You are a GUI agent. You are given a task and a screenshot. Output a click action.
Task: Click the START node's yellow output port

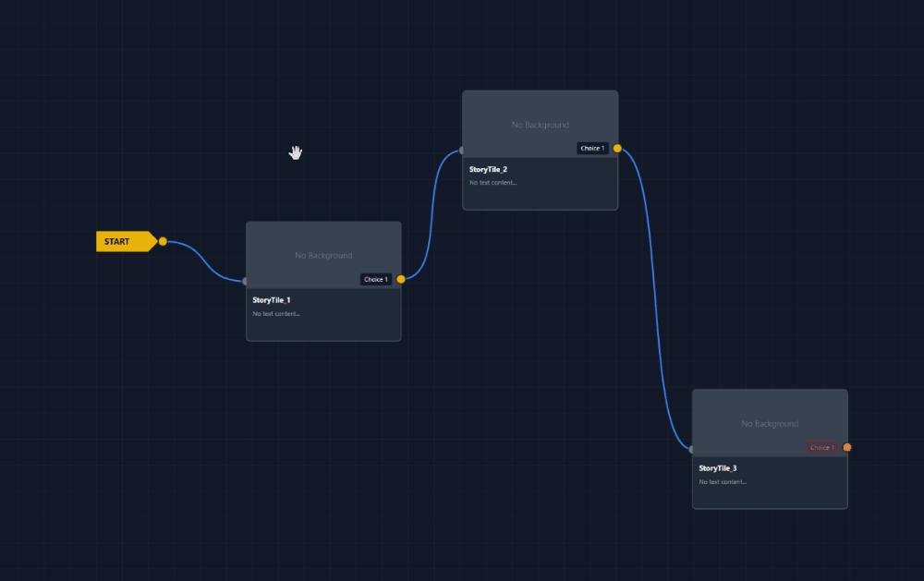[163, 242]
